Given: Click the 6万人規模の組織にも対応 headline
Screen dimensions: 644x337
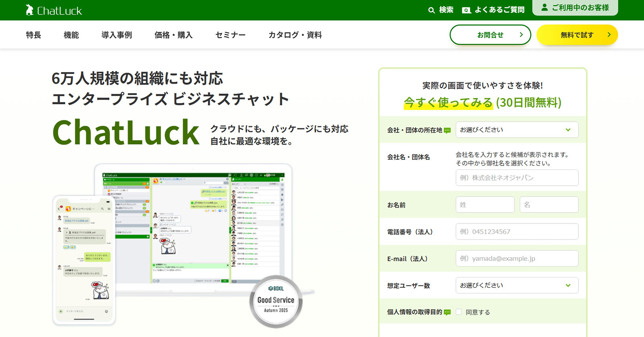Looking at the screenshot, I should (137, 79).
